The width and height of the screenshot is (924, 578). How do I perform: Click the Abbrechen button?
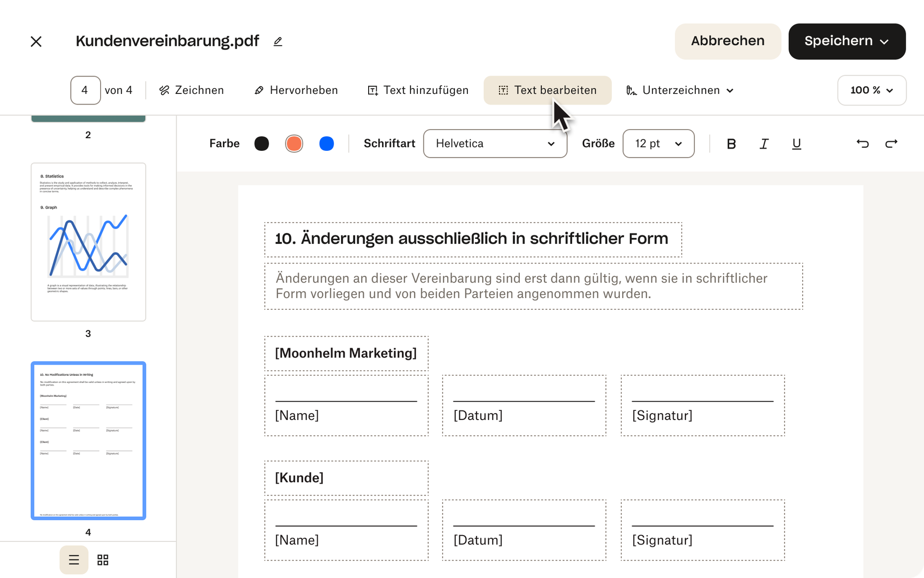tap(728, 41)
